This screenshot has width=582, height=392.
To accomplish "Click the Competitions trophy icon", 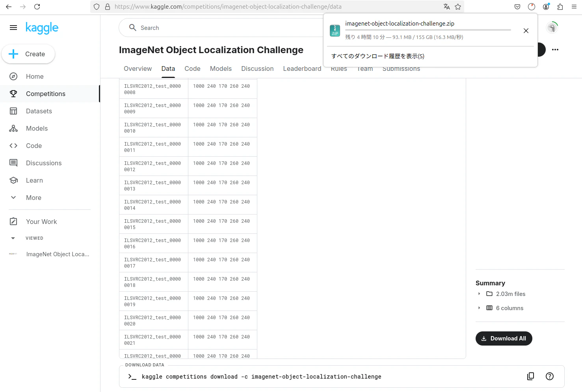I will 13,94.
